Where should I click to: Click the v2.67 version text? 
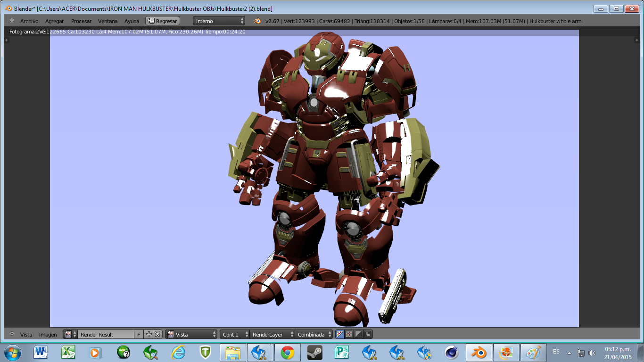point(272,21)
